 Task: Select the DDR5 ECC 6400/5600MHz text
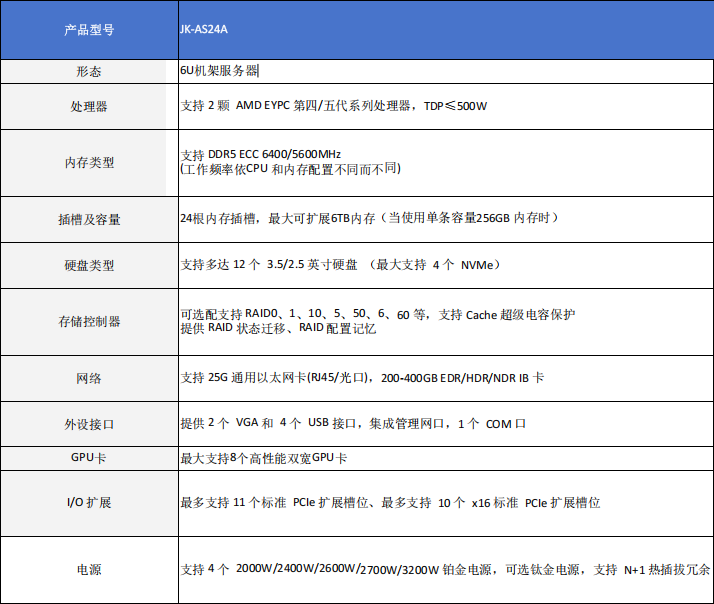(x=261, y=154)
